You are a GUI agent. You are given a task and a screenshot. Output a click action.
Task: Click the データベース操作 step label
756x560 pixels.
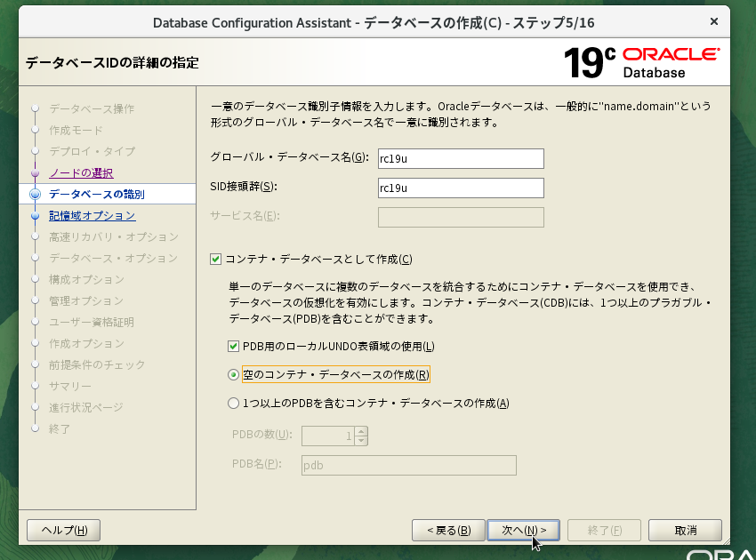click(92, 109)
